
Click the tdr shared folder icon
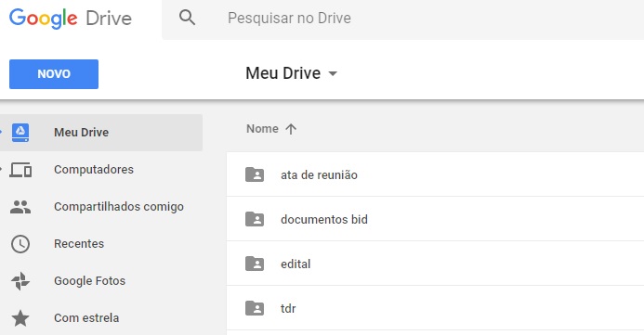click(x=255, y=308)
